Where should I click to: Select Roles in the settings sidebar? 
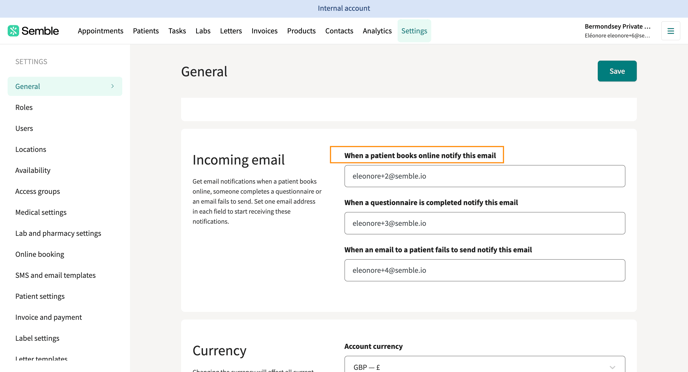[x=24, y=107]
